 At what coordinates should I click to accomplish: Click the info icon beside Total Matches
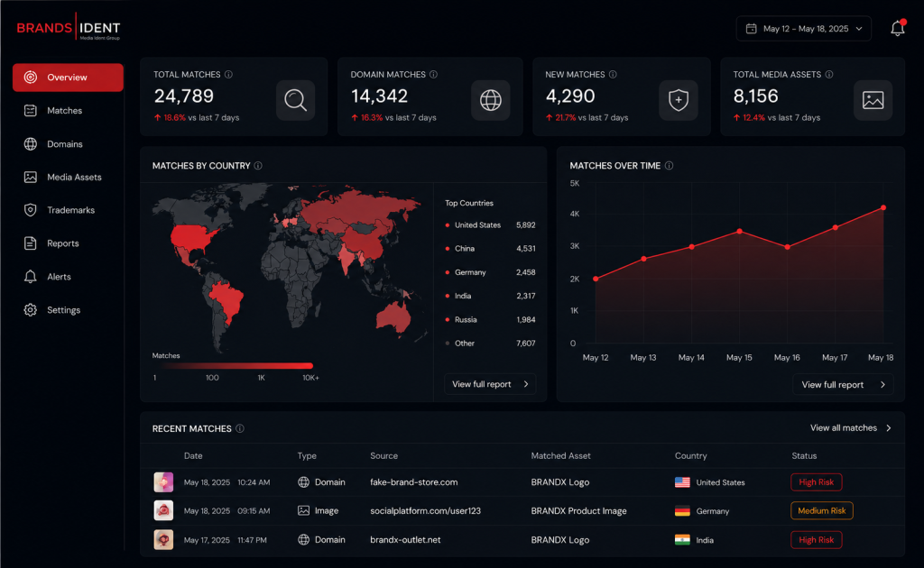[228, 75]
